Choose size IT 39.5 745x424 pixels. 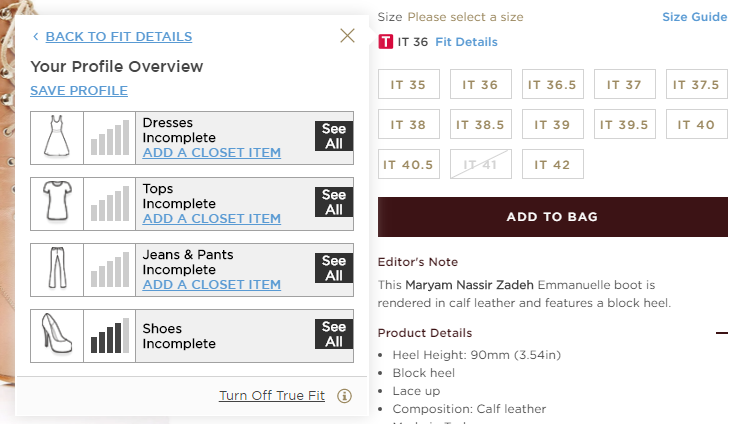click(x=625, y=125)
